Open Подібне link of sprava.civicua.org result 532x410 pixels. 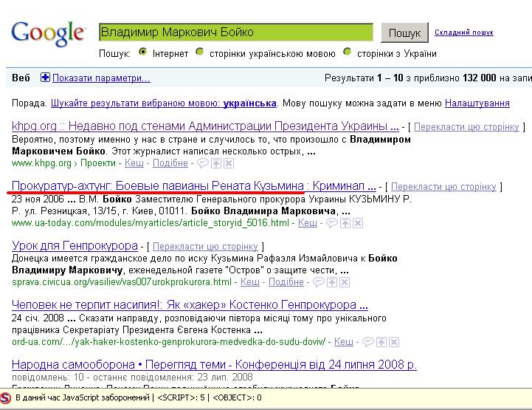(286, 282)
